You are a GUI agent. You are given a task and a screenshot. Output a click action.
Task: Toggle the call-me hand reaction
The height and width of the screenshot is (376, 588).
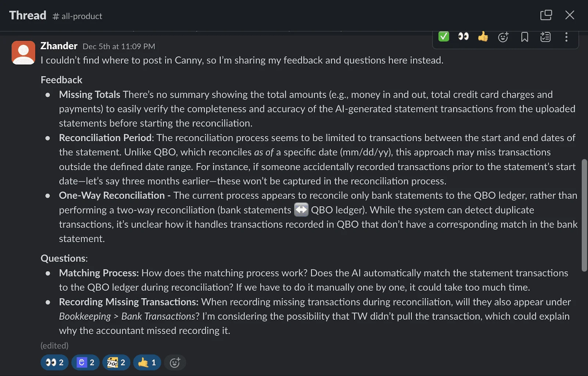[x=147, y=363]
